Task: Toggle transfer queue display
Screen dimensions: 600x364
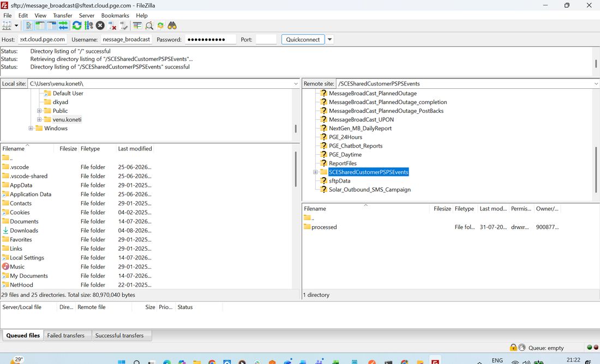Action: [x=63, y=26]
